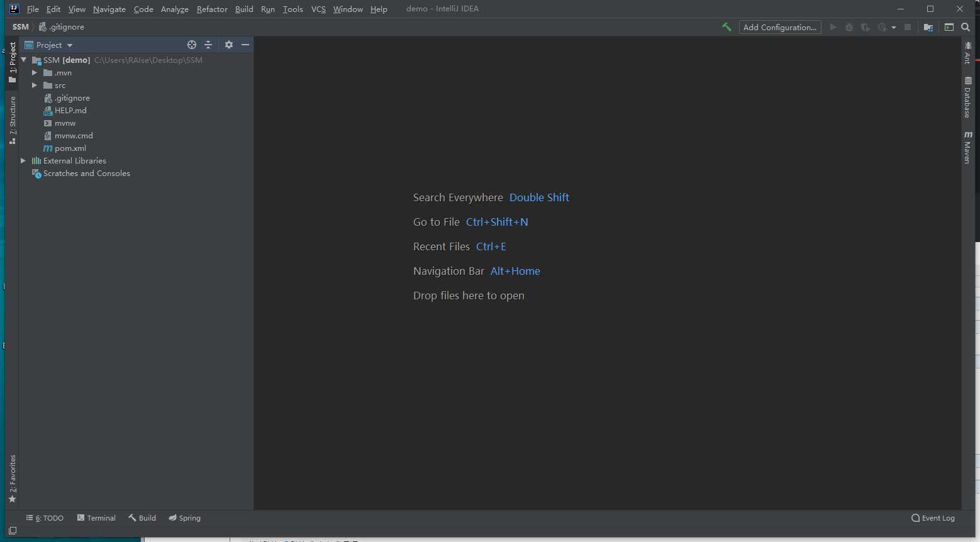Click the locate/select opened file target icon
The width and height of the screenshot is (980, 542).
(192, 45)
